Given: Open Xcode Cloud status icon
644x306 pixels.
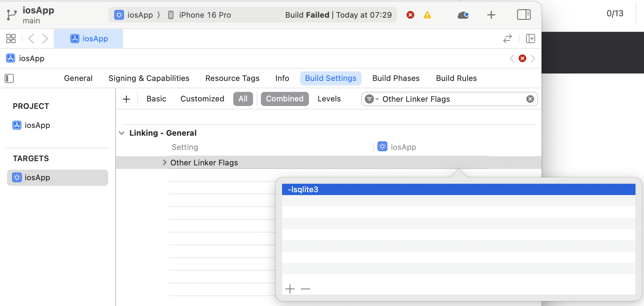Looking at the screenshot, I should (463, 15).
